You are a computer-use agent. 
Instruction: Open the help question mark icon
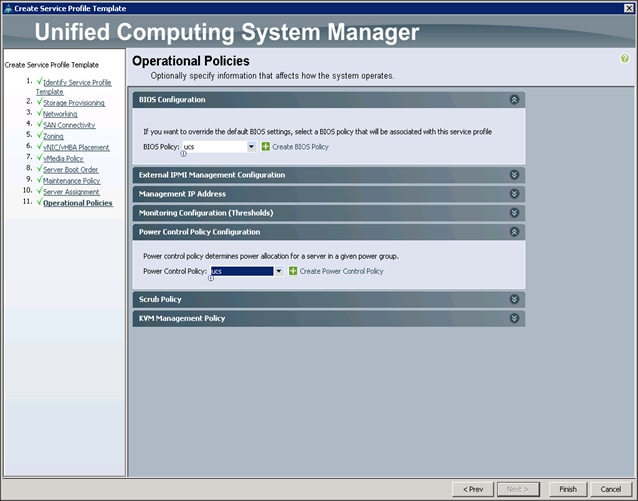coord(625,59)
